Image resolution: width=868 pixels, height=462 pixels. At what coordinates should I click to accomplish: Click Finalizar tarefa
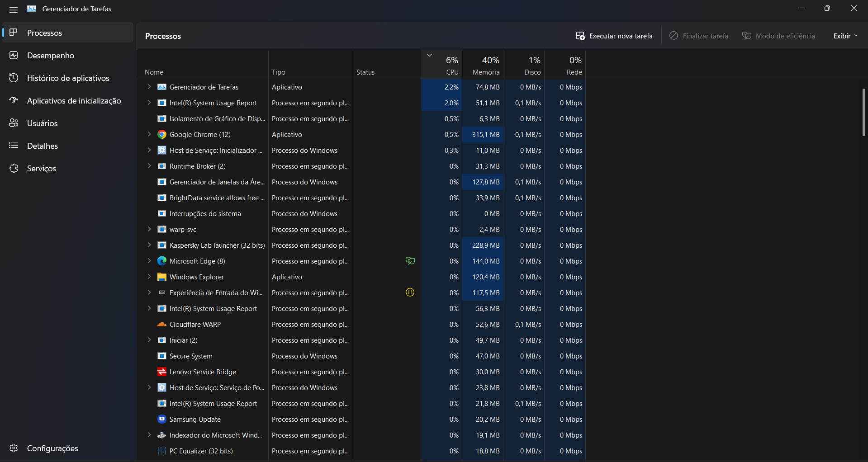pyautogui.click(x=699, y=36)
